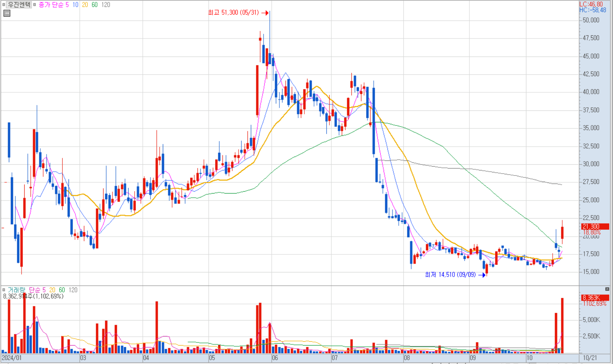Click the volume tag 8,363K
The width and height of the screenshot is (613, 364).
[595, 298]
